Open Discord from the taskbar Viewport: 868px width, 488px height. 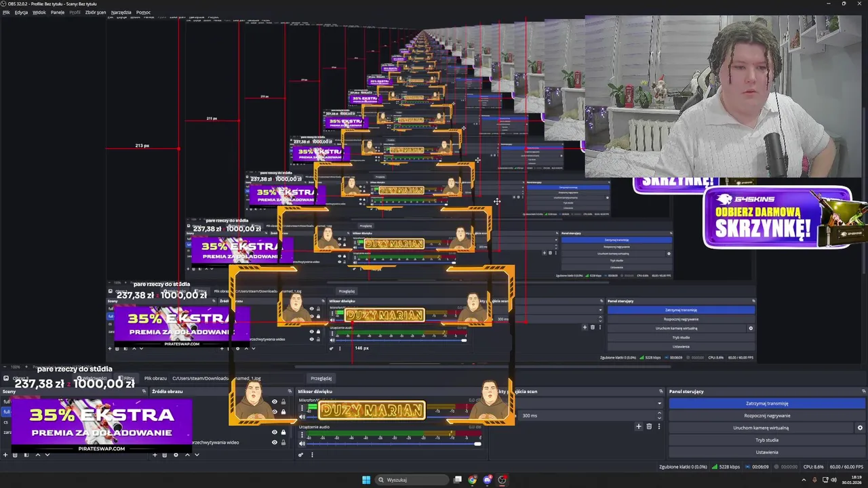(x=487, y=480)
